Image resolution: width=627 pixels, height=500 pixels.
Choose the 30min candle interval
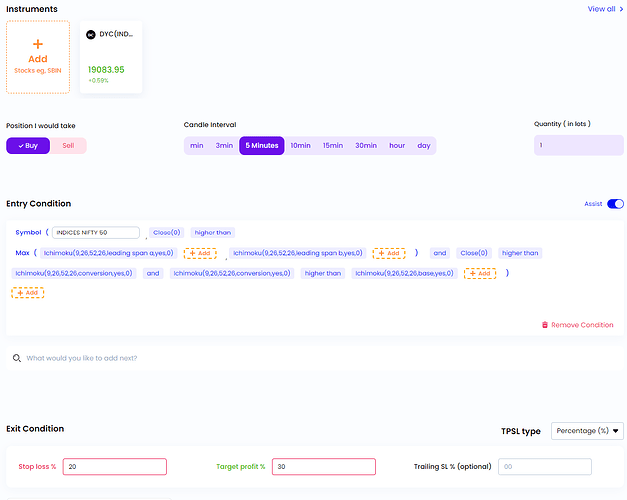click(x=366, y=146)
